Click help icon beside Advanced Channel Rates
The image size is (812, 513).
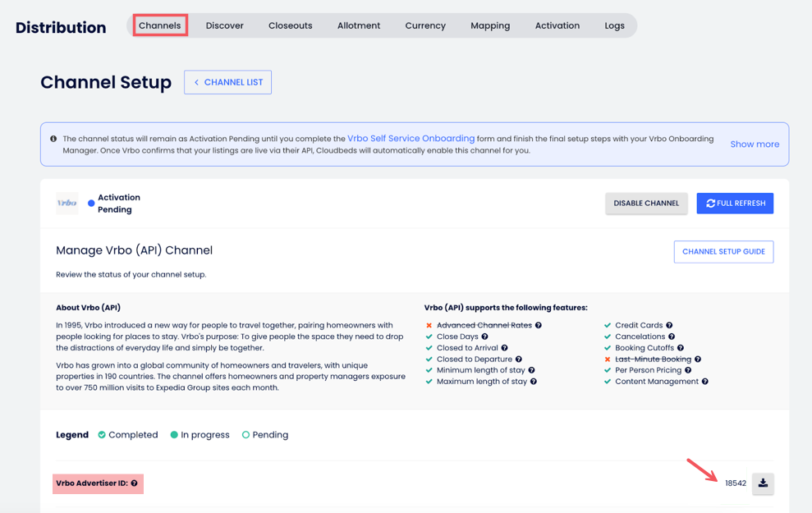[x=539, y=325]
